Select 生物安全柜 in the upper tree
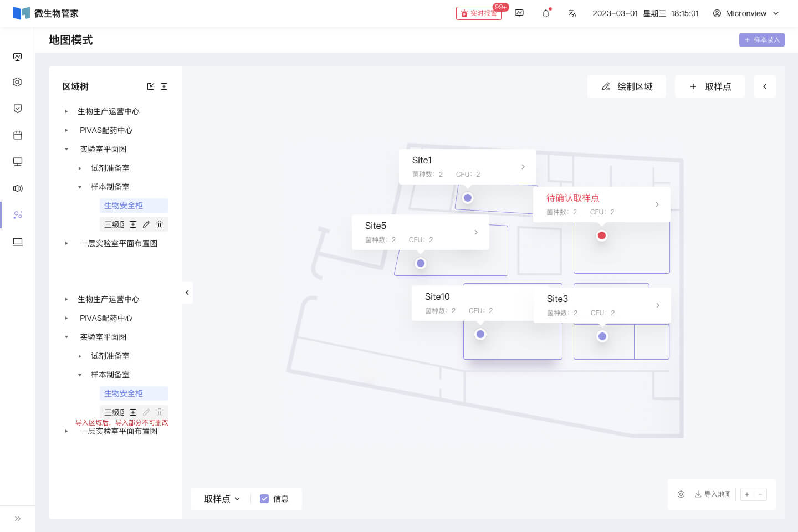The image size is (798, 532). tap(124, 206)
